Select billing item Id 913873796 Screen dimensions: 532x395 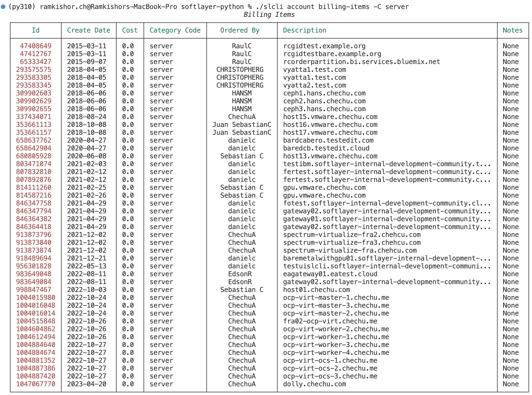34,235
